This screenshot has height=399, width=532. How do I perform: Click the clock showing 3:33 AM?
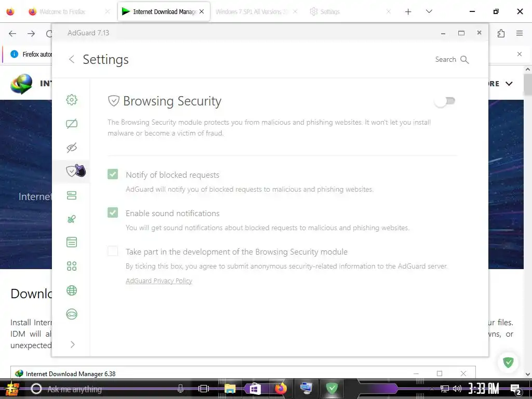(x=484, y=389)
